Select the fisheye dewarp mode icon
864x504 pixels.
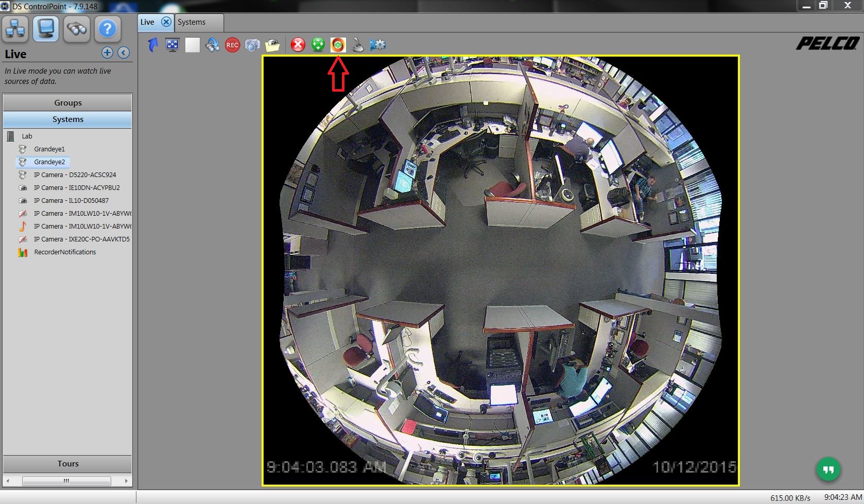[x=338, y=45]
